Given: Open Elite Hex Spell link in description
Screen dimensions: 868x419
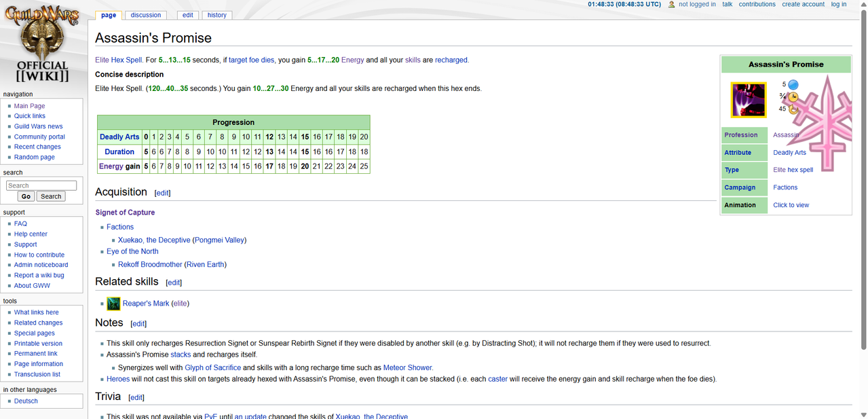Looking at the screenshot, I should coord(118,60).
